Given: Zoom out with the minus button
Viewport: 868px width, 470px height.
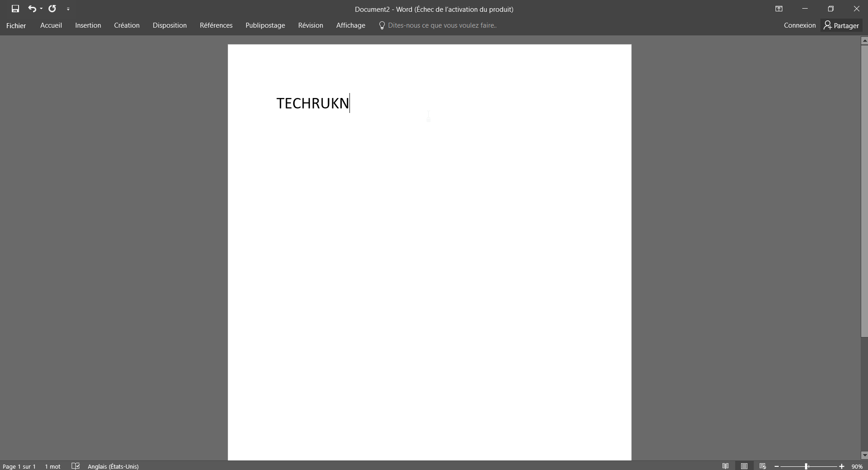Looking at the screenshot, I should point(777,466).
